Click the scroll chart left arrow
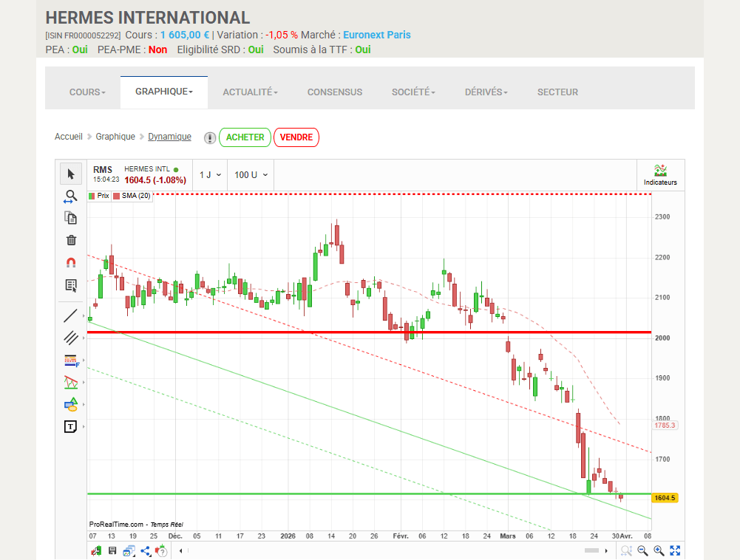 pos(181,550)
